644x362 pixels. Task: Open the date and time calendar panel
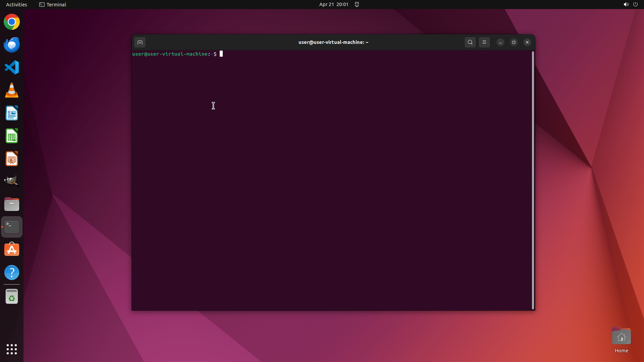point(333,4)
